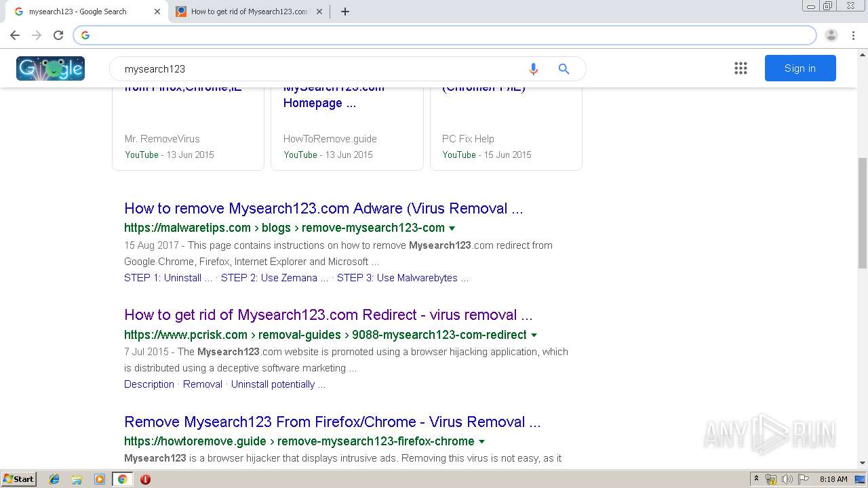The height and width of the screenshot is (488, 868).
Task: Open the Mr. RemoveVirus YouTube video card
Action: click(x=188, y=129)
